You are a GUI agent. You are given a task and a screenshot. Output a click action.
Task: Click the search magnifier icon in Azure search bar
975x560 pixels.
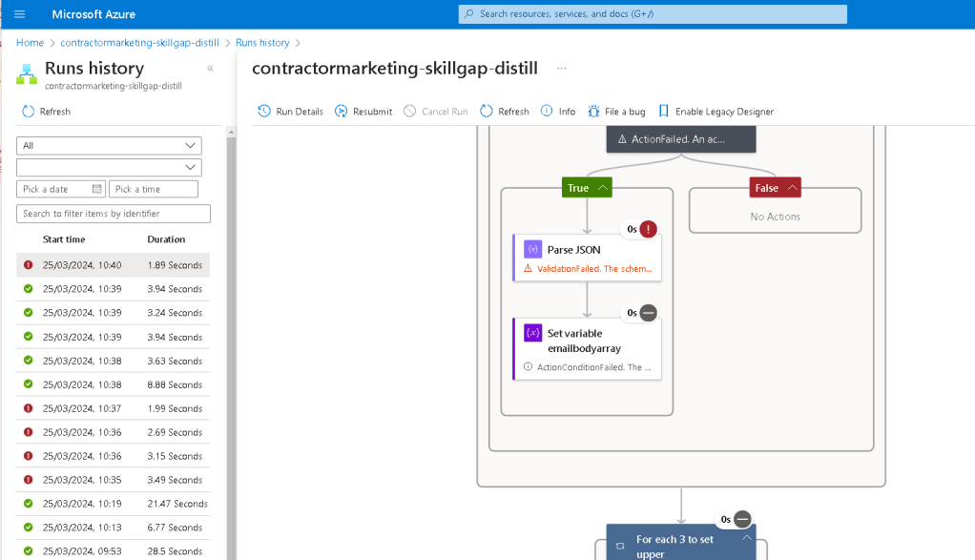click(x=469, y=13)
